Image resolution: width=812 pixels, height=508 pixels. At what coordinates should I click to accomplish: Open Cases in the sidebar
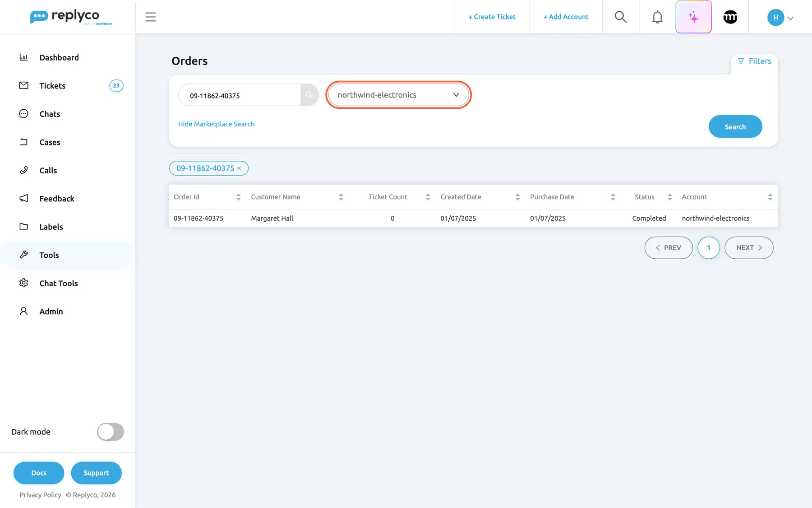(x=68, y=142)
